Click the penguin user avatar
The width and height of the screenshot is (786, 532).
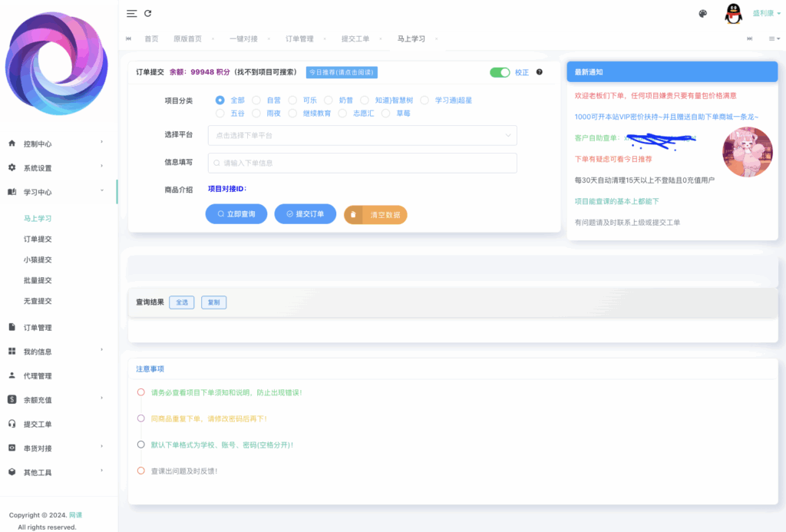(733, 13)
